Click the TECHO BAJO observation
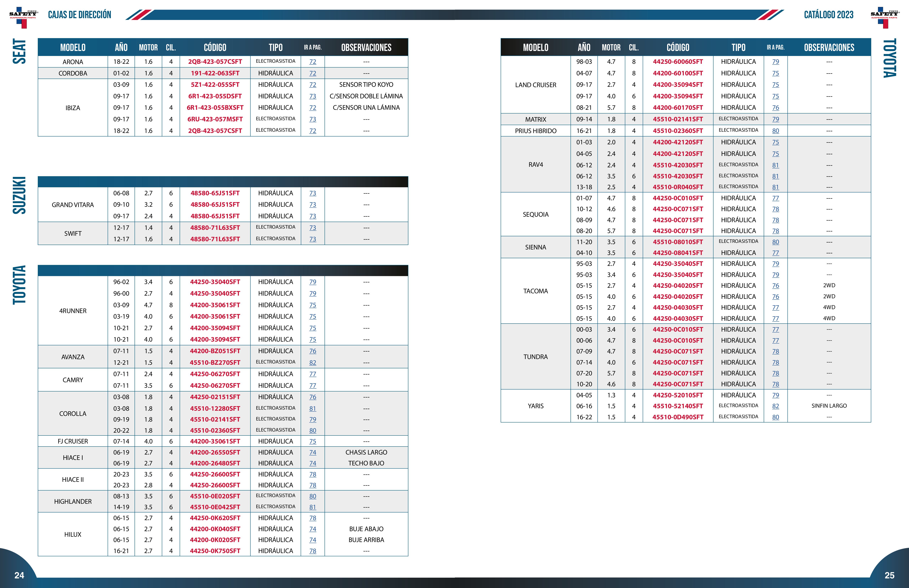The height and width of the screenshot is (588, 909). pyautogui.click(x=366, y=463)
